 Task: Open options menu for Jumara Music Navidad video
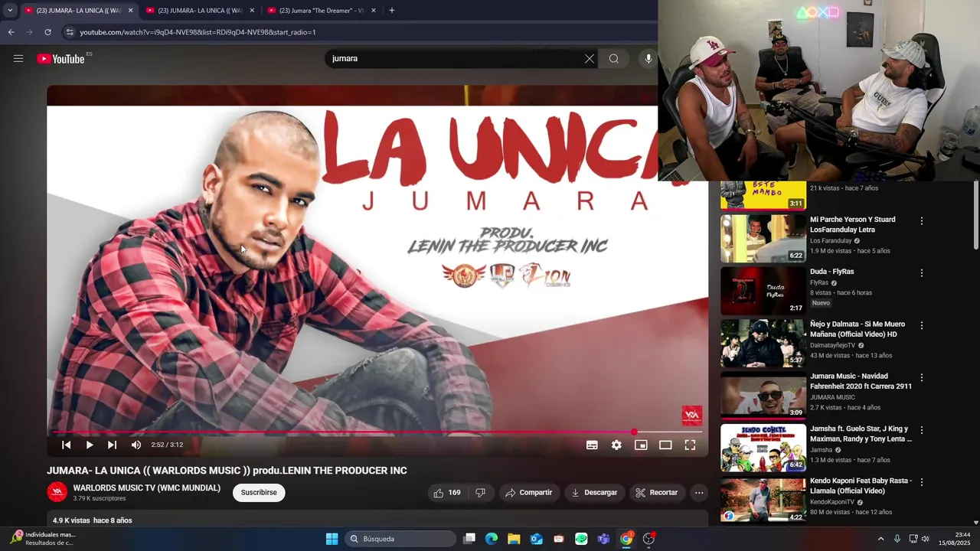[922, 378]
